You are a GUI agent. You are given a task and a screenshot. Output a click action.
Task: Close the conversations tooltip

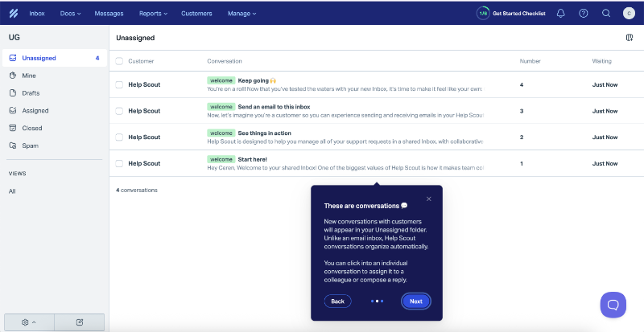coord(429,199)
